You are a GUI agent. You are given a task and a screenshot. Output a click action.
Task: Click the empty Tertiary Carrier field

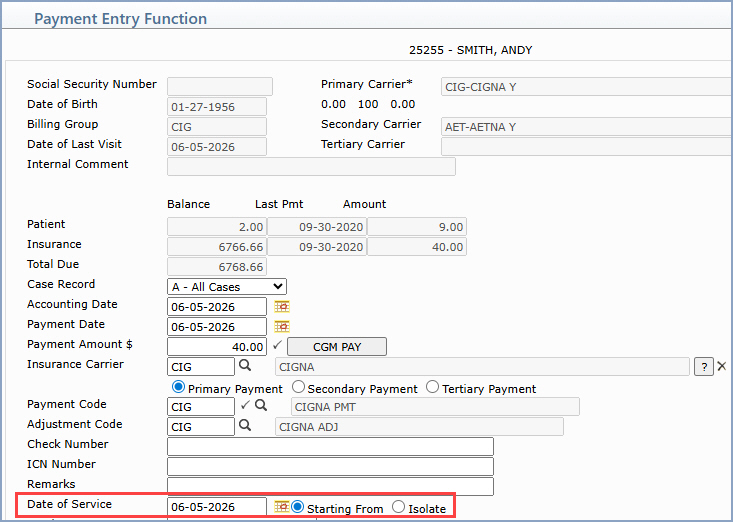point(587,147)
